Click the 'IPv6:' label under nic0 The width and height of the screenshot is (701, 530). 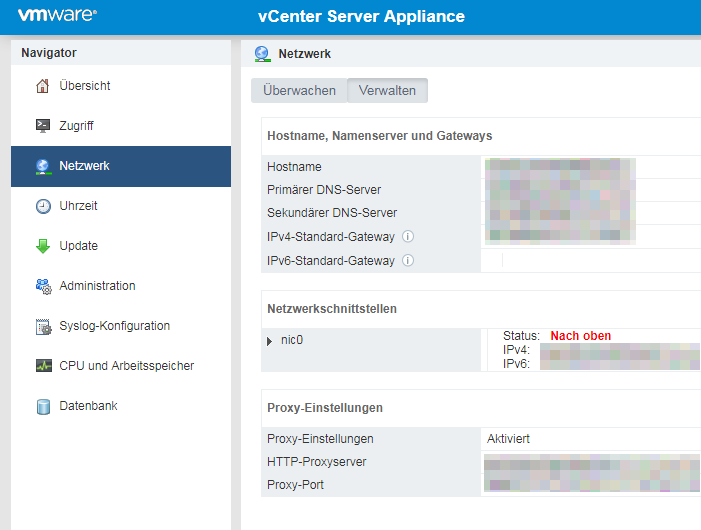pos(516,364)
